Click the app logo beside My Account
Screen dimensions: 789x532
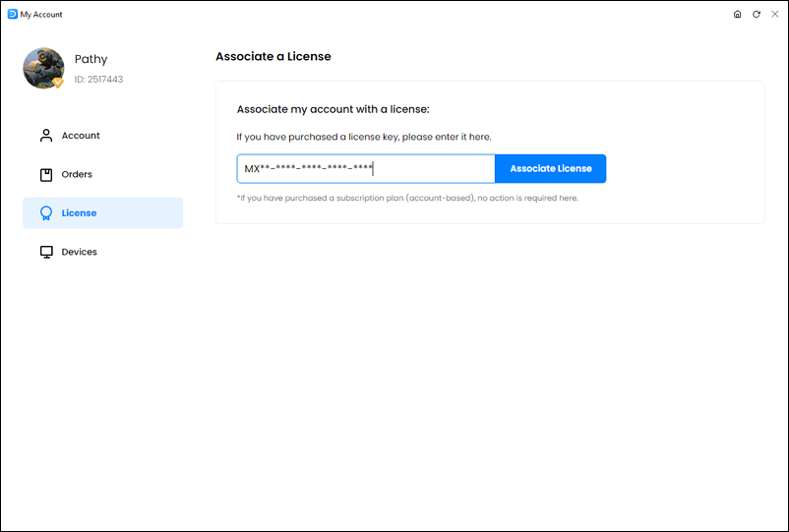pyautogui.click(x=12, y=14)
